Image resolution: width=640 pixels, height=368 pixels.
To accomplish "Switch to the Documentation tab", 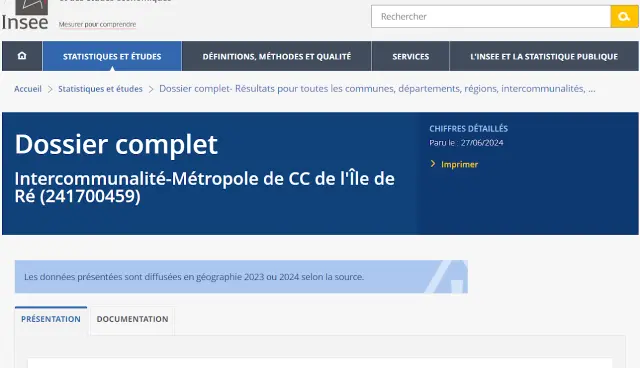I will [x=132, y=319].
